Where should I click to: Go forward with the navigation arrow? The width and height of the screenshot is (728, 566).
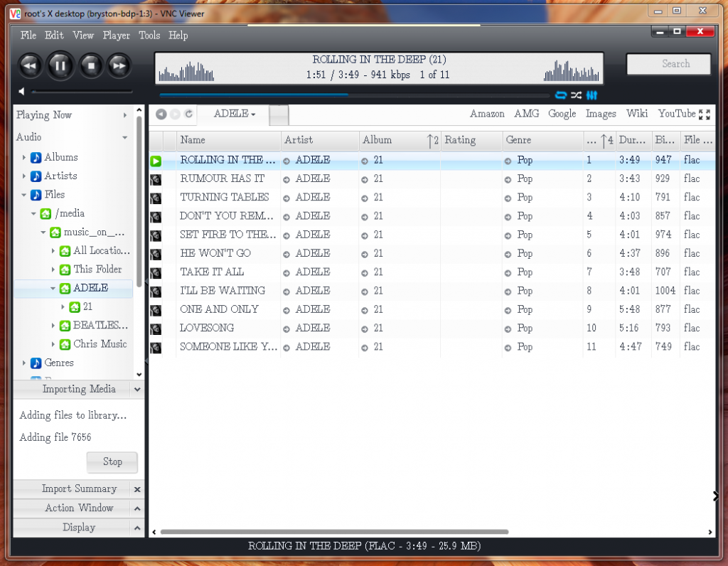click(175, 114)
